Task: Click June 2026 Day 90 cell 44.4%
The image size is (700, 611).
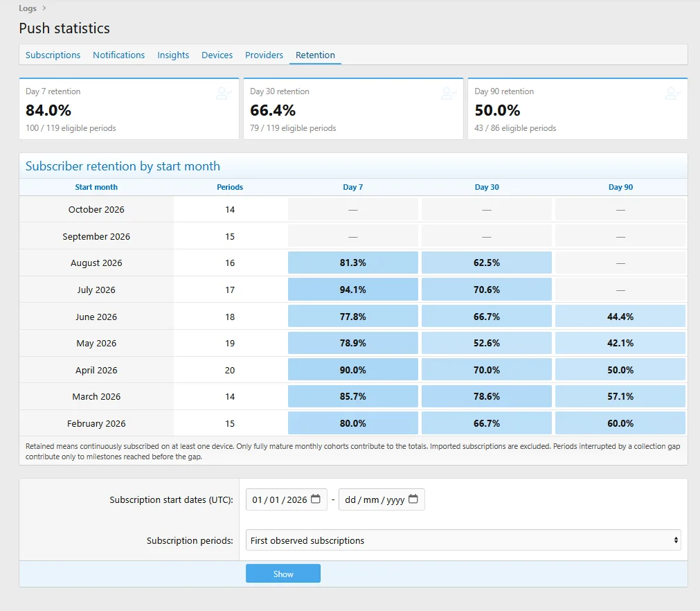Action: [x=620, y=316]
